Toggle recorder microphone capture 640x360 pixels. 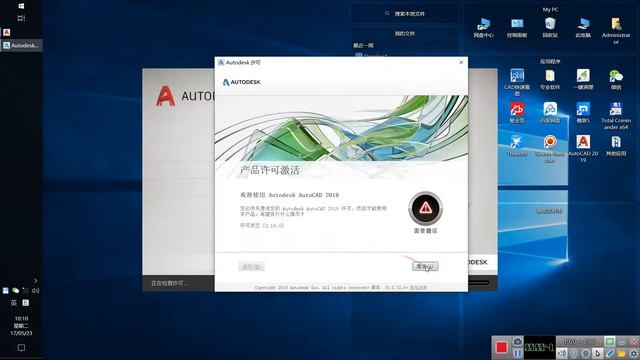pos(574,353)
